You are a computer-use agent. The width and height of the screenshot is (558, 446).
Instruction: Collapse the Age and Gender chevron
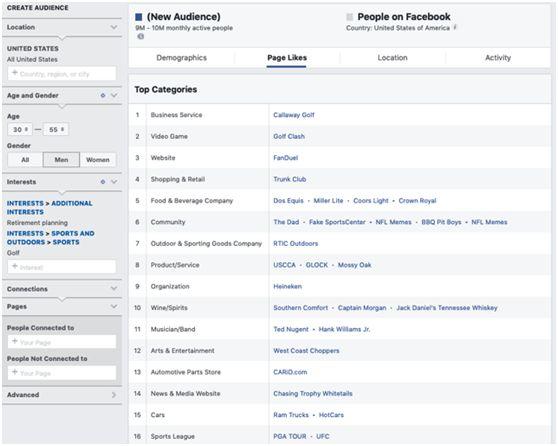click(x=114, y=95)
